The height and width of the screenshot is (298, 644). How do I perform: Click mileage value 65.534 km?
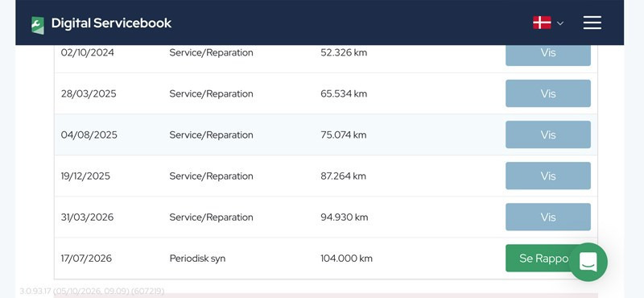pos(344,93)
